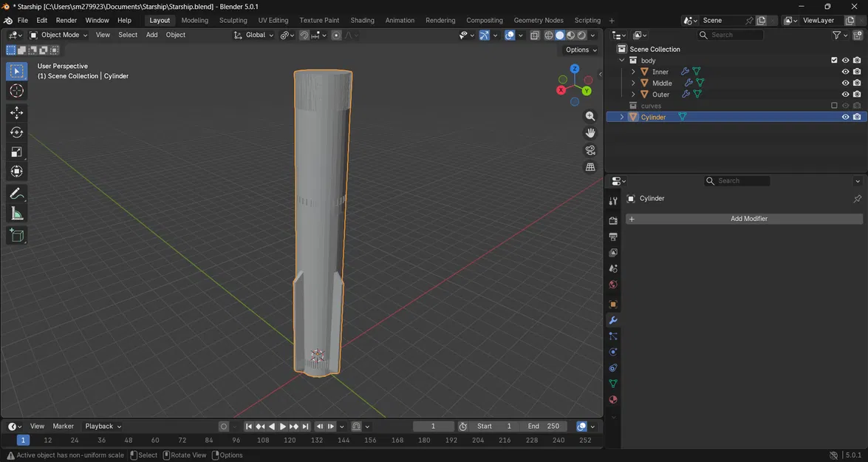Activate the Annotate tool

(16, 194)
